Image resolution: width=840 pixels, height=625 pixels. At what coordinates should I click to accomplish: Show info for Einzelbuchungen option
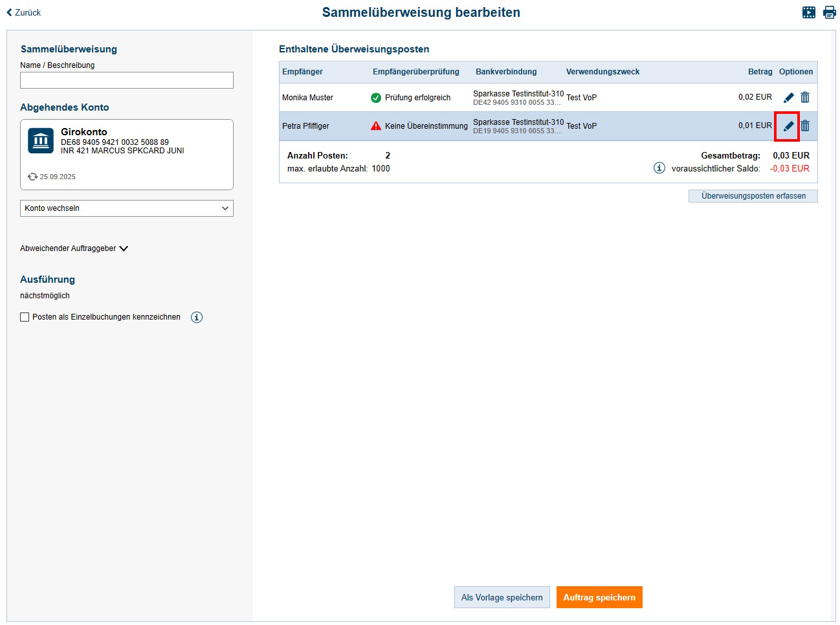(197, 317)
